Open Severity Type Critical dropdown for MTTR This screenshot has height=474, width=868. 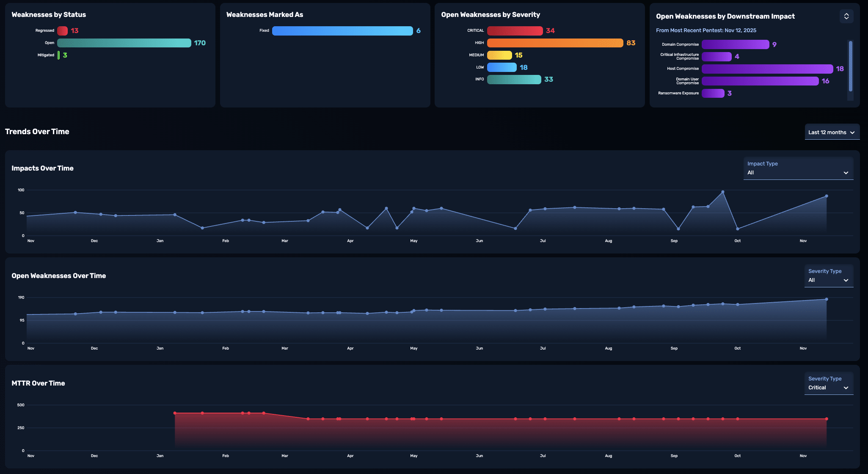click(x=828, y=383)
